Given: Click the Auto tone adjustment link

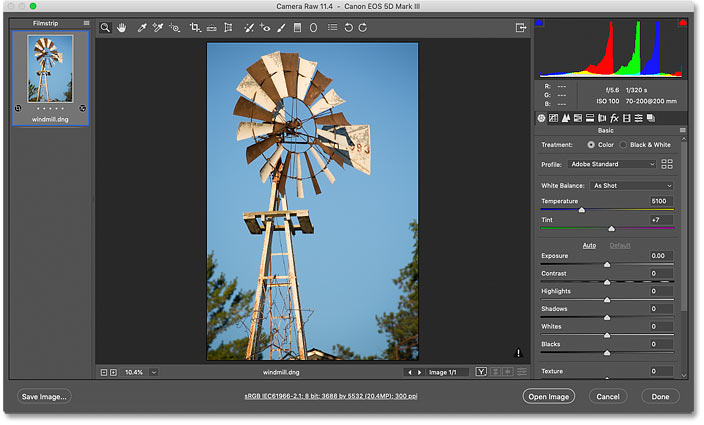Looking at the screenshot, I should (589, 246).
